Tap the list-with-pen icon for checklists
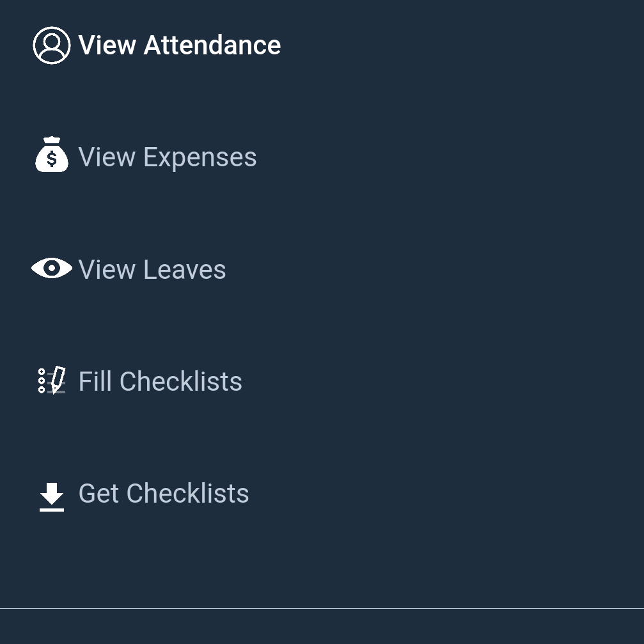Screen dimensions: 644x644 (x=52, y=381)
